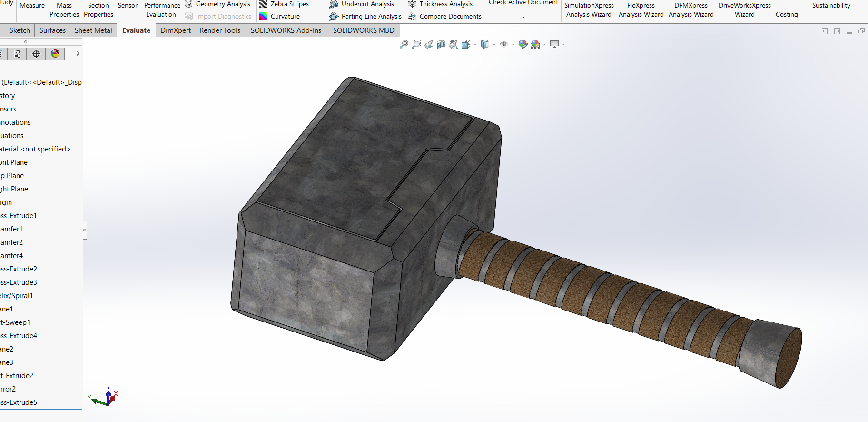This screenshot has width=868, height=422.
Task: Click the Display Style cube icon
Action: point(485,44)
